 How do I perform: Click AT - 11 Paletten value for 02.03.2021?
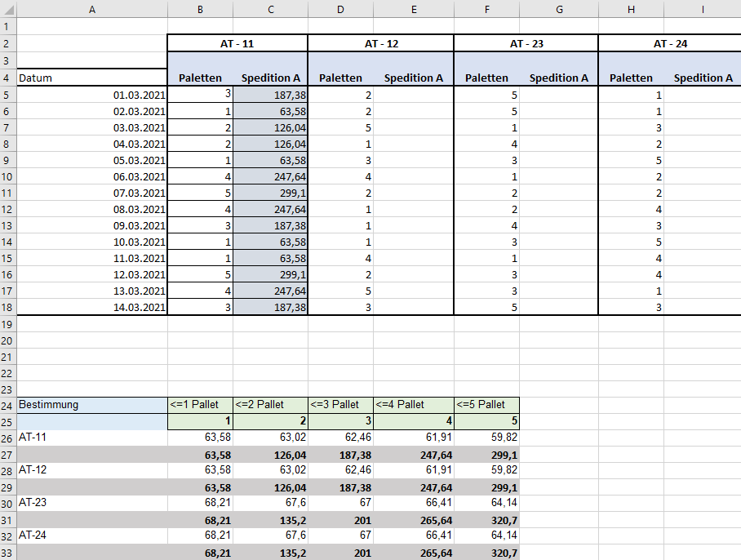point(201,111)
